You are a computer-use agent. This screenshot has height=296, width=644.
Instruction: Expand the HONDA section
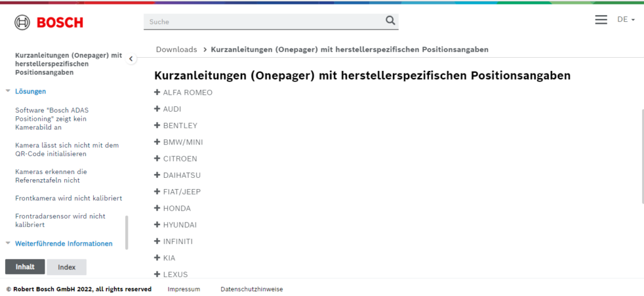tap(172, 209)
